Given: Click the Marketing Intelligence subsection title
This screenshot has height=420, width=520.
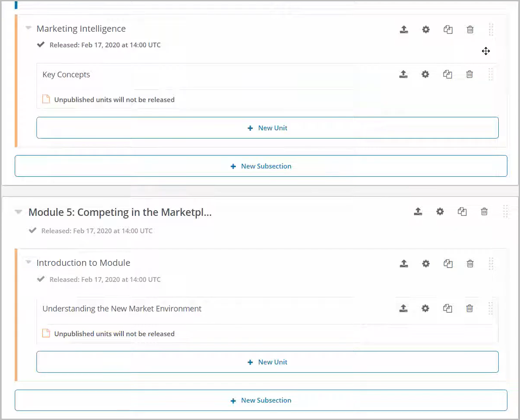Looking at the screenshot, I should [81, 29].
